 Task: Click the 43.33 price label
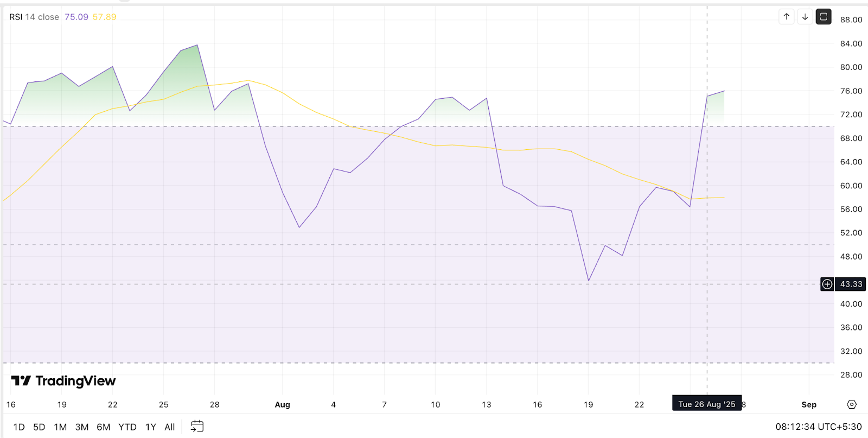point(851,284)
